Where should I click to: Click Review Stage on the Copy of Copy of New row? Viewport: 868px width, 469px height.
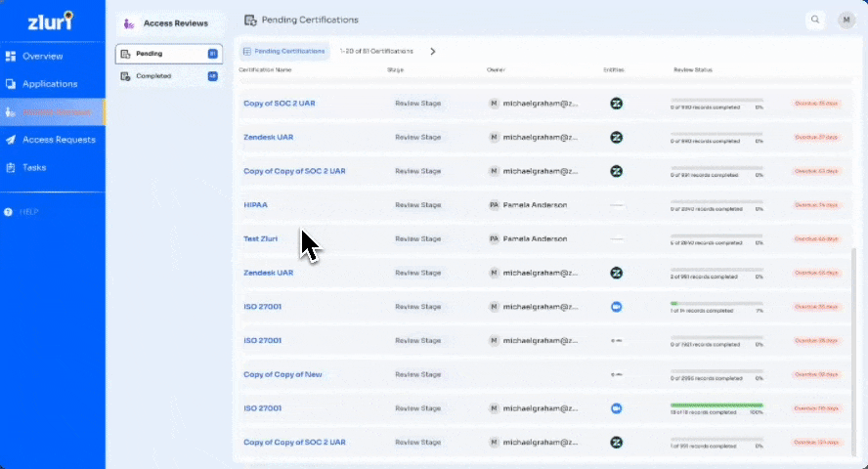coord(418,374)
